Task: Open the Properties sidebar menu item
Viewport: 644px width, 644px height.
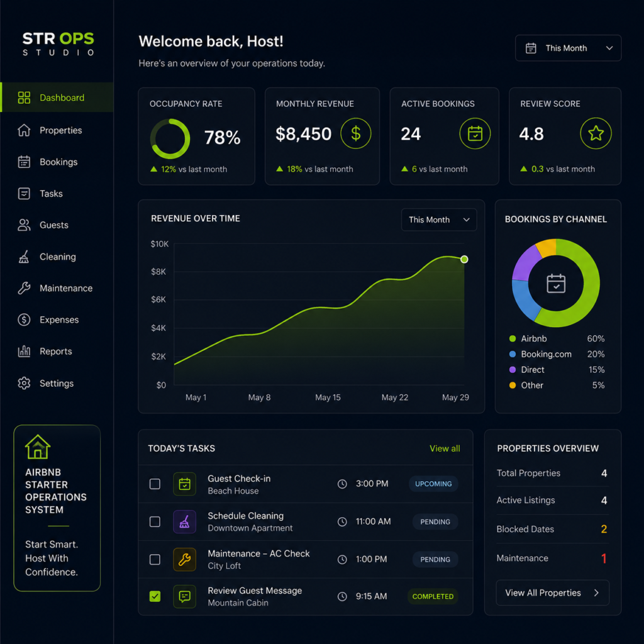Action: coord(57,130)
